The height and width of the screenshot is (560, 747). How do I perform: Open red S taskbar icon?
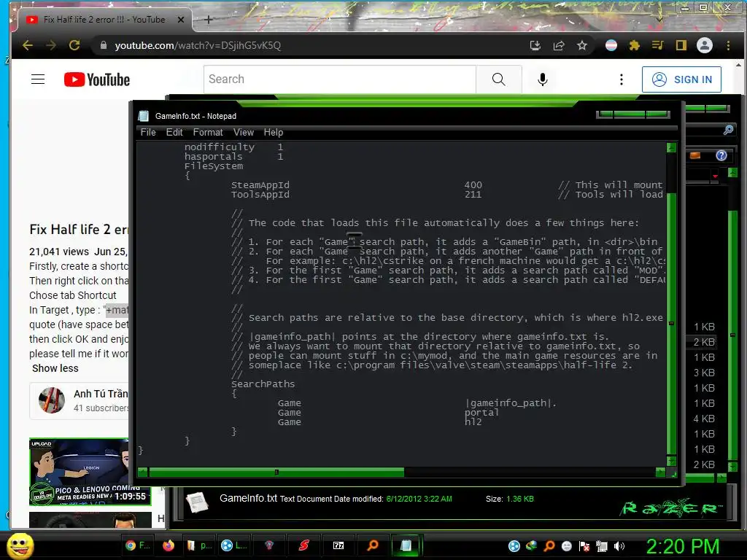(304, 545)
